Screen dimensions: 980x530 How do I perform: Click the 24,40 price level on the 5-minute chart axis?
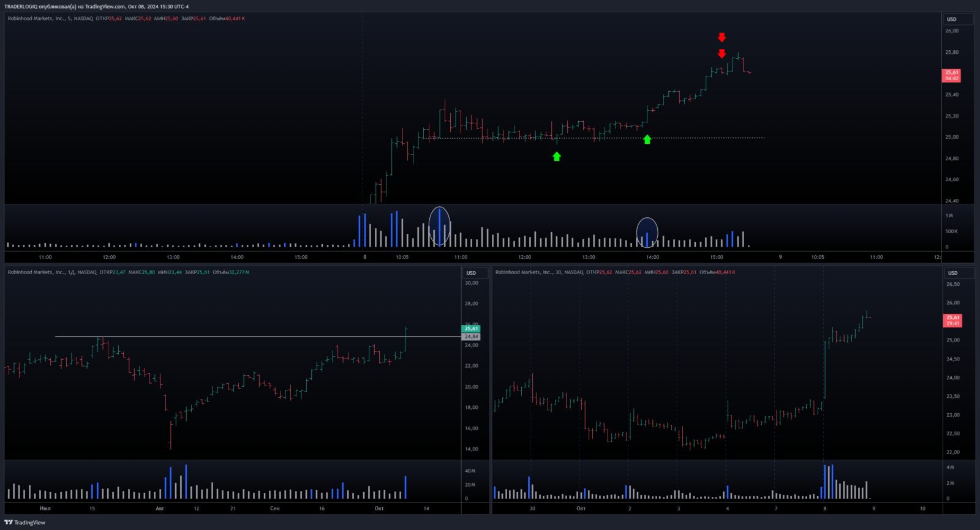pos(952,201)
